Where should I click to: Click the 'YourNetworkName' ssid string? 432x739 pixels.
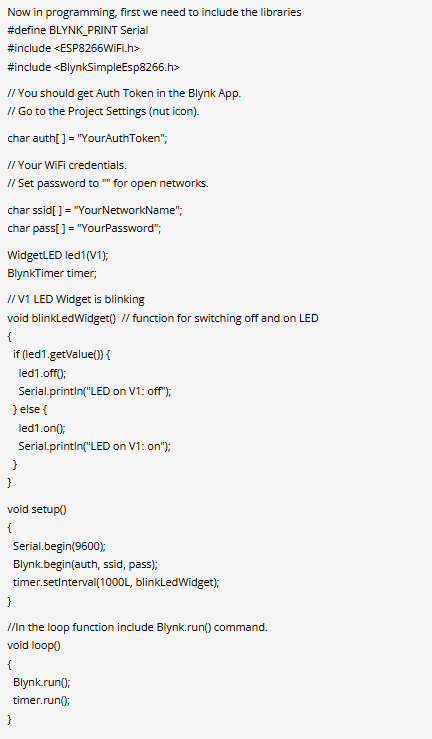(128, 210)
